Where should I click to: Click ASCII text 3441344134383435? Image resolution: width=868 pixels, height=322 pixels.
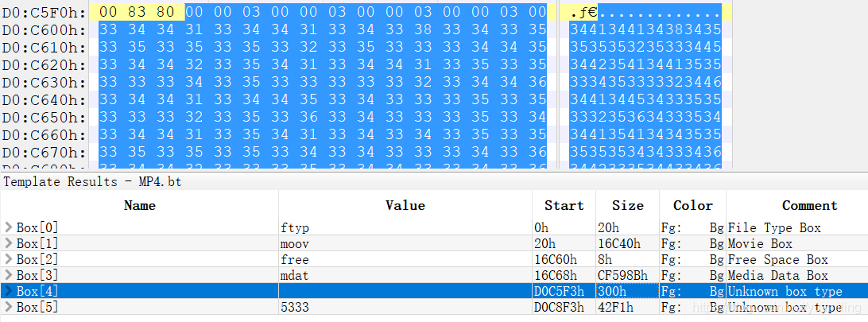click(645, 29)
